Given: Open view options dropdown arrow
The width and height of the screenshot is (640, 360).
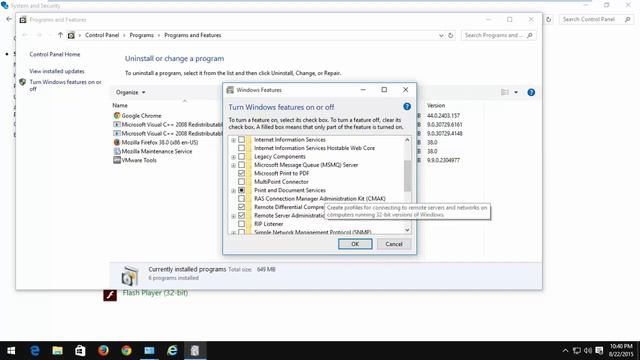Looking at the screenshot, I should click(x=516, y=92).
